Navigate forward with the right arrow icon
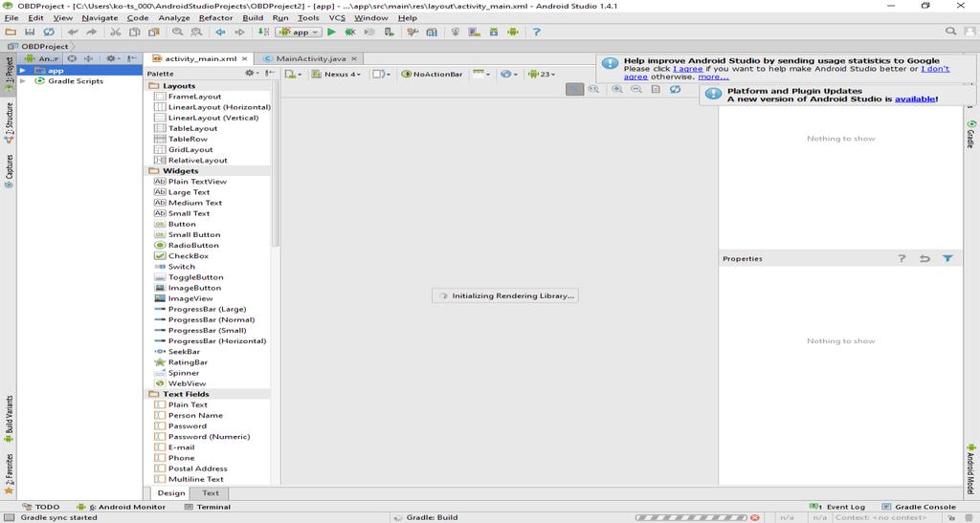This screenshot has height=523, width=980. 239,32
